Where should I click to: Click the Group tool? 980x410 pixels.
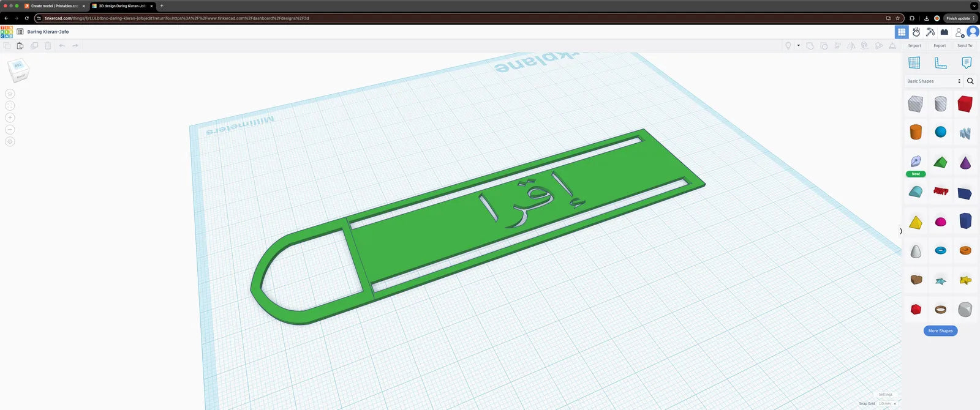point(810,46)
